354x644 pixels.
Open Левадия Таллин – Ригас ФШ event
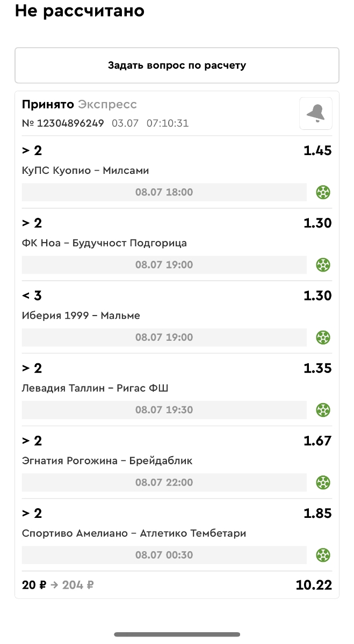pos(95,388)
